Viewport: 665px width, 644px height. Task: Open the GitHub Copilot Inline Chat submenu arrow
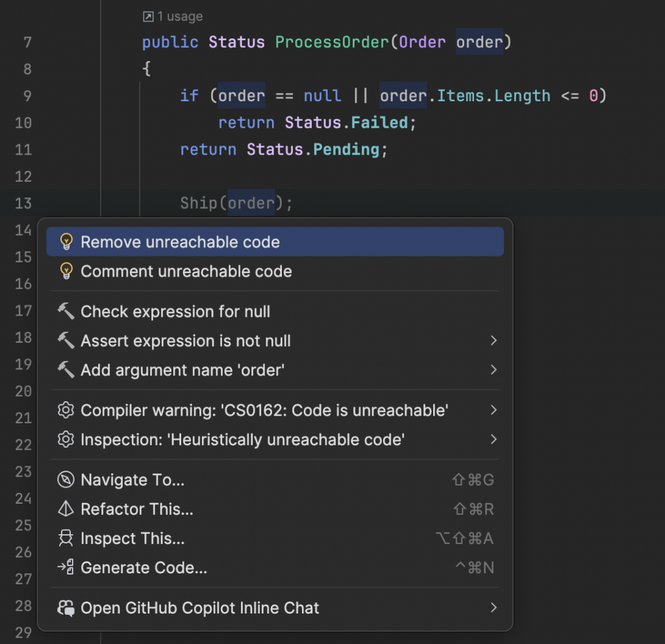494,608
